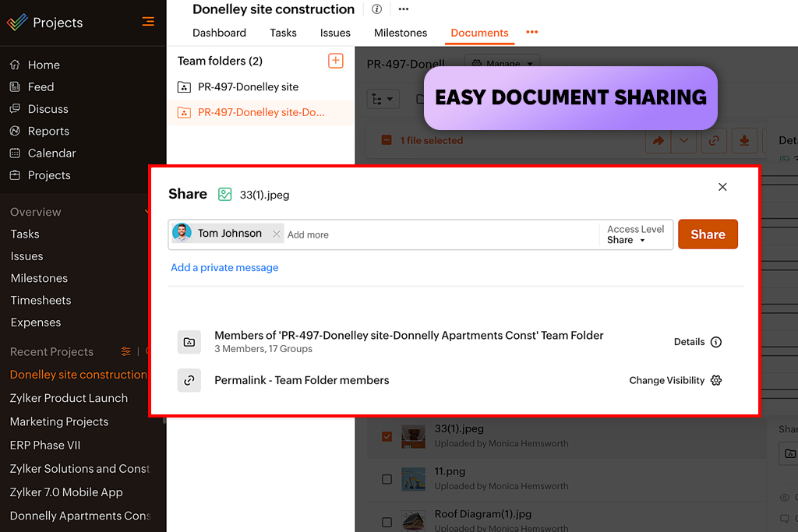Click Add a private message link

pos(224,267)
